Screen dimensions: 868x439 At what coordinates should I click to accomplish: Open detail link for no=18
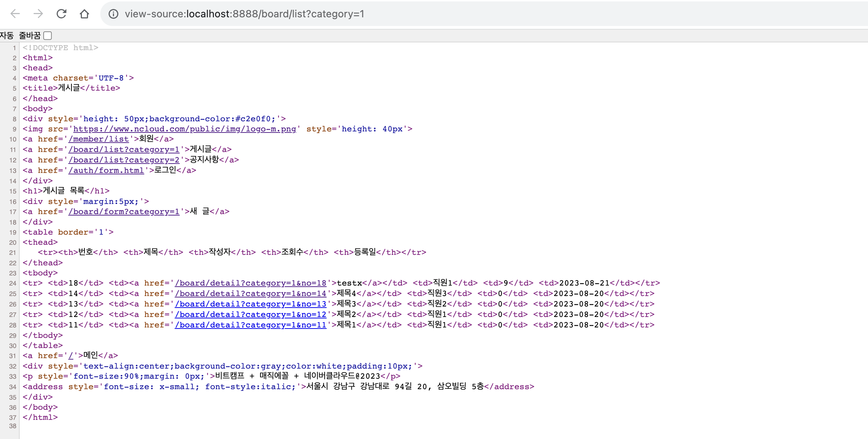(250, 283)
